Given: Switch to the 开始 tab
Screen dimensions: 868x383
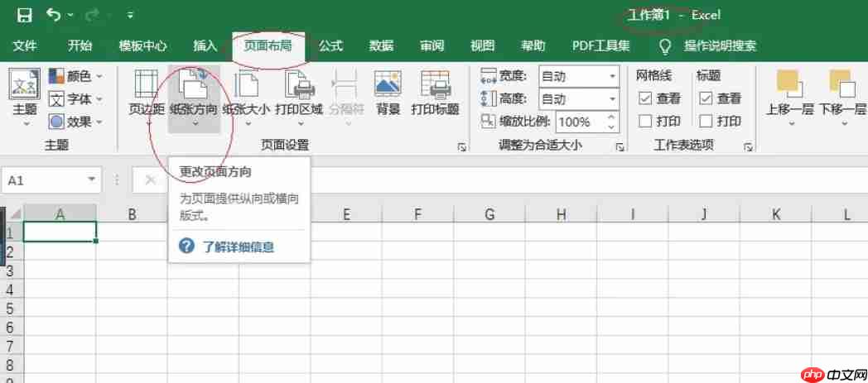Looking at the screenshot, I should [80, 45].
